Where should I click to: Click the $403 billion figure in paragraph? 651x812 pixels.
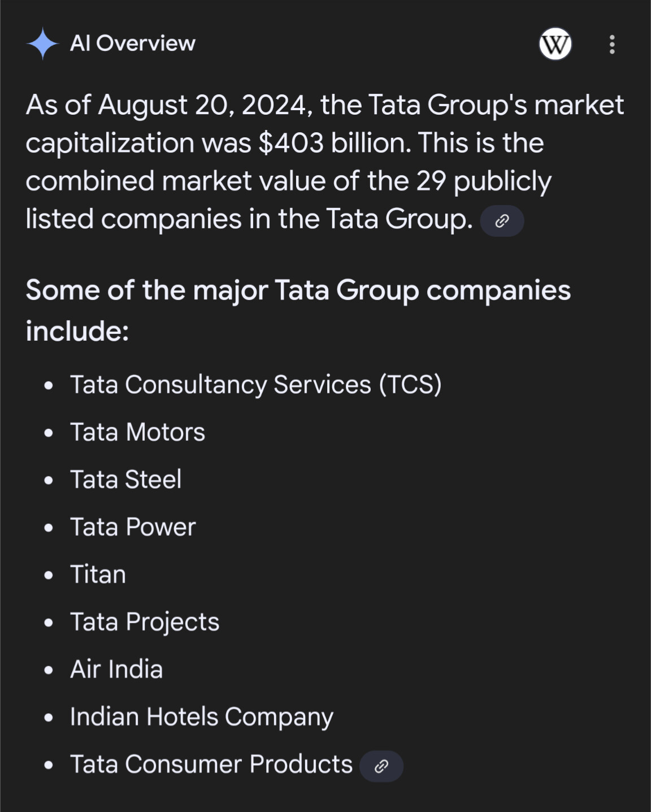[x=335, y=143]
